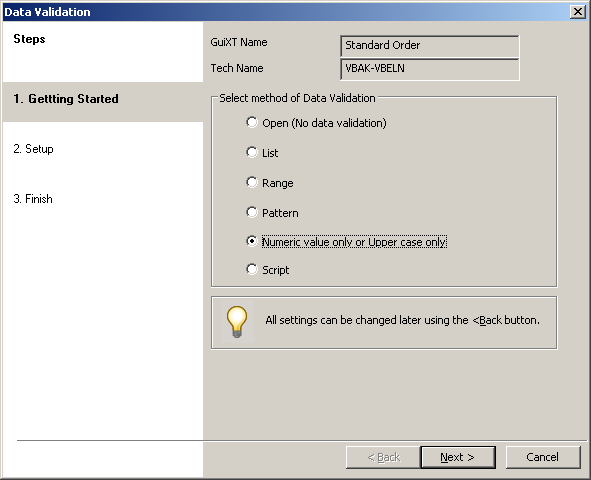Click the light bulb tip icon
Viewport: 591px width, 480px height.
(x=237, y=321)
